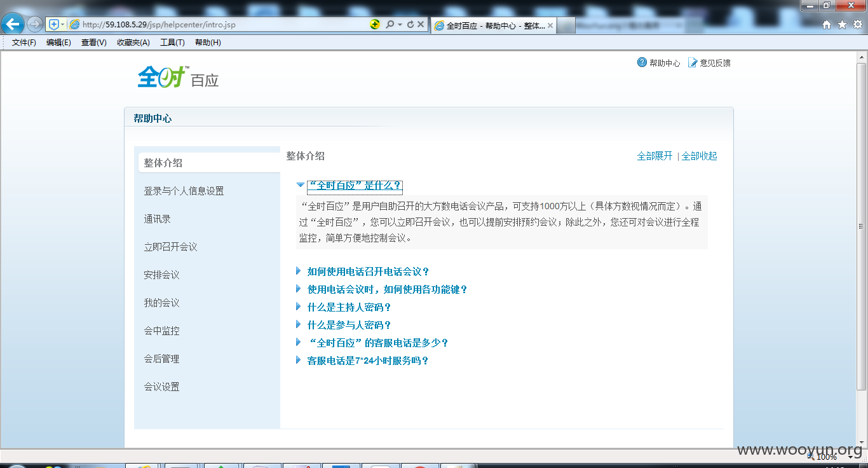Click the 帮助中心 panel title text
Viewport: 868px width, 468px height.
(x=153, y=118)
